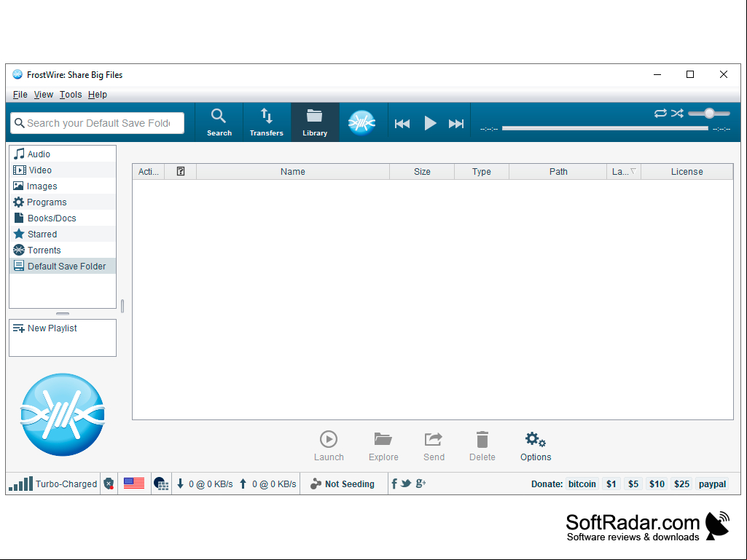The width and height of the screenshot is (747, 560).
Task: Click the vertical splitter handle beside sidebar
Action: tap(122, 306)
